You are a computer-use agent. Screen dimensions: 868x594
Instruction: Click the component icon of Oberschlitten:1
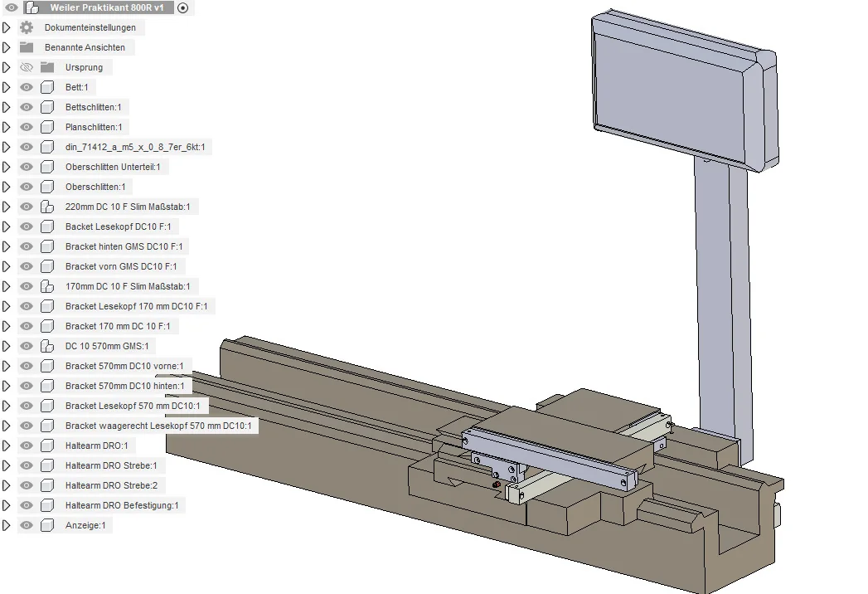[47, 187]
